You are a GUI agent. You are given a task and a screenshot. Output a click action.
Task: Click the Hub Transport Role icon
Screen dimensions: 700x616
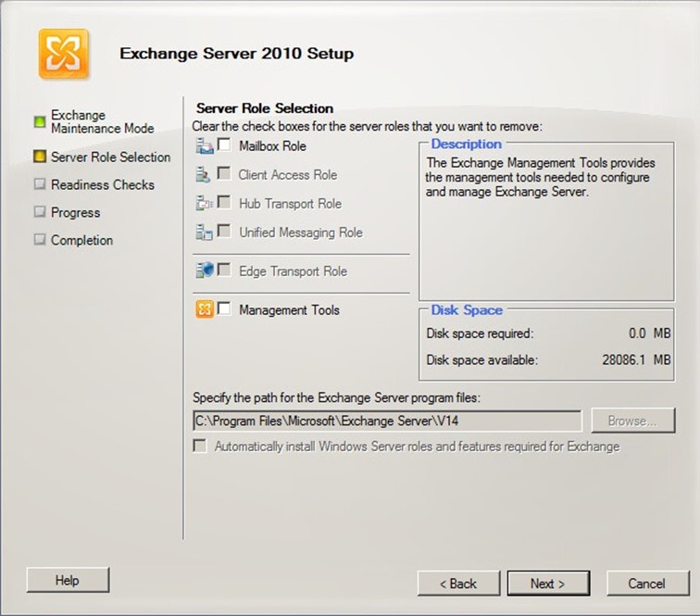click(x=205, y=203)
